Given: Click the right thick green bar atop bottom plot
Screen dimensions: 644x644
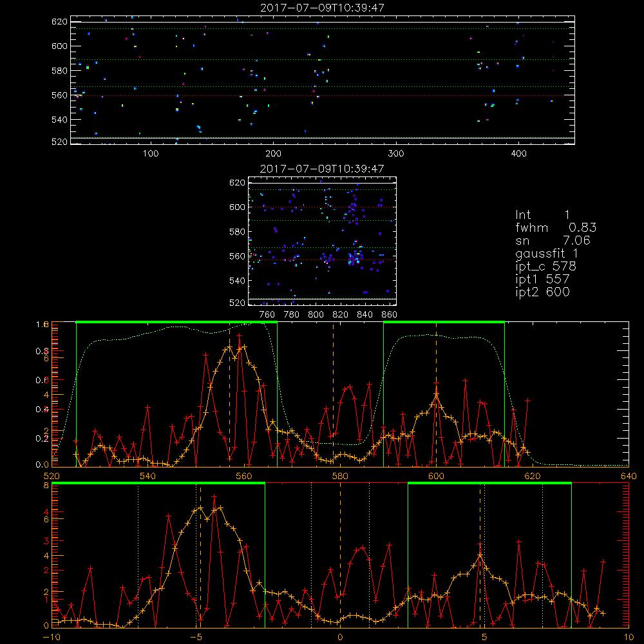Looking at the screenshot, I should point(489,483).
